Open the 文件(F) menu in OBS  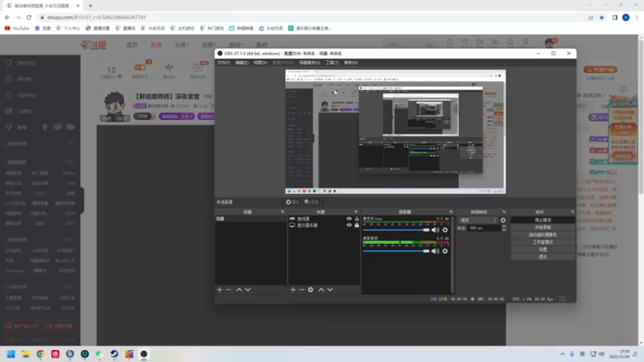(224, 63)
